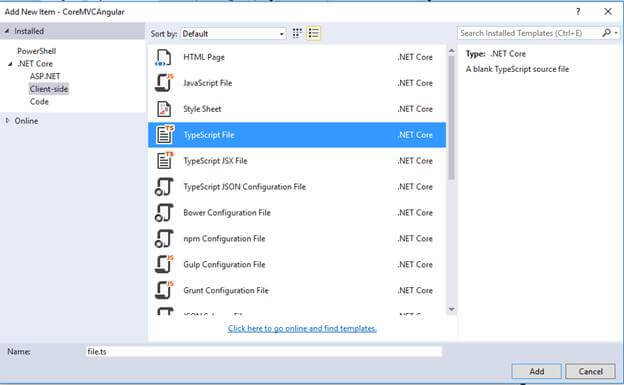This screenshot has width=624, height=385.
Task: Select Bower Configuration File label
Action: coord(227,213)
